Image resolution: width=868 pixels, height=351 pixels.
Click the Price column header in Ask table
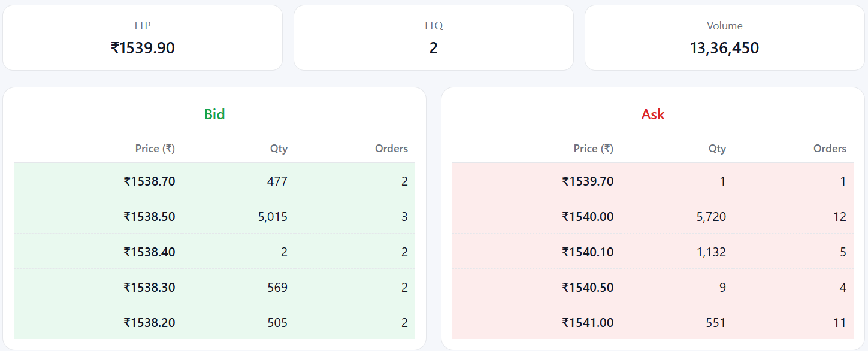coord(593,148)
